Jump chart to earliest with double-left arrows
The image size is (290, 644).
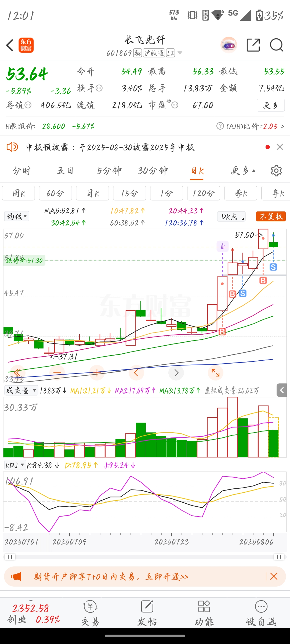coord(17,373)
